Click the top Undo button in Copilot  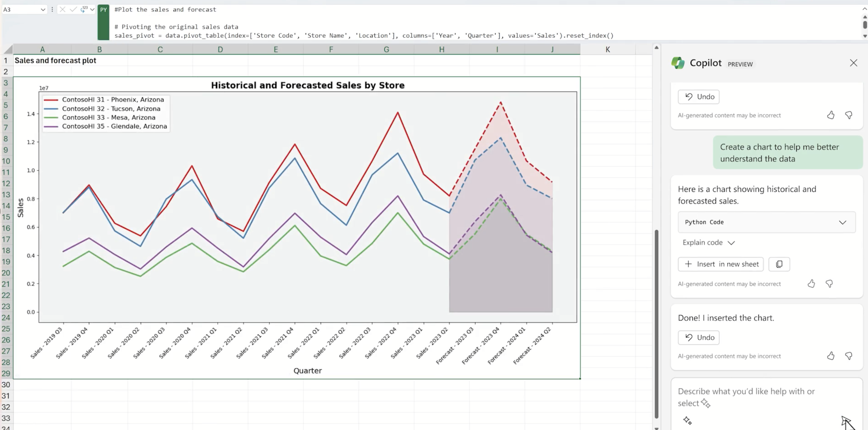(x=699, y=97)
